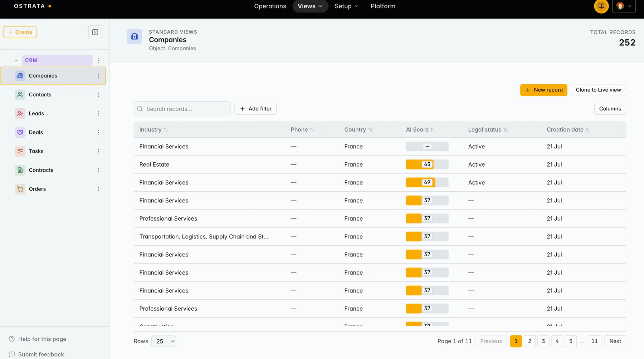Click the OSTRATA logo
This screenshot has width=644, height=359.
click(x=32, y=6)
